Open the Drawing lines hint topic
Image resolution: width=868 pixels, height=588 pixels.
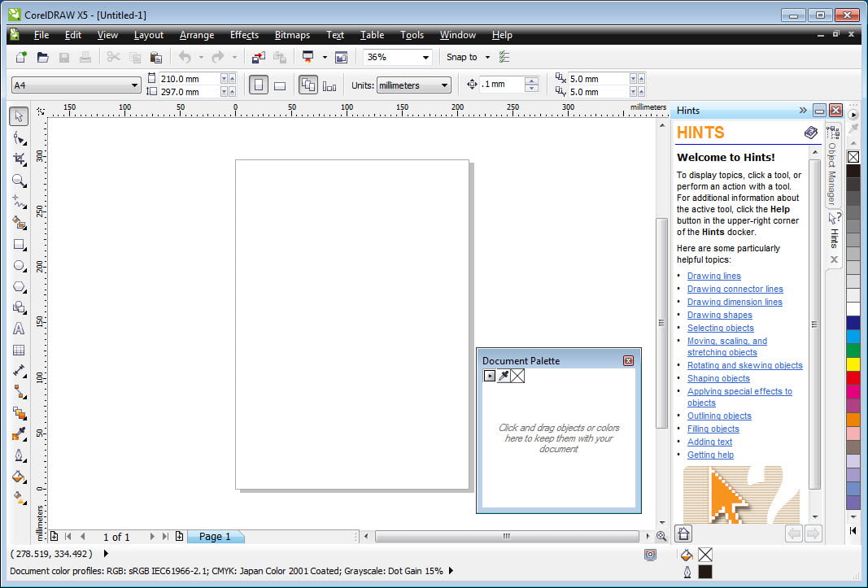713,276
